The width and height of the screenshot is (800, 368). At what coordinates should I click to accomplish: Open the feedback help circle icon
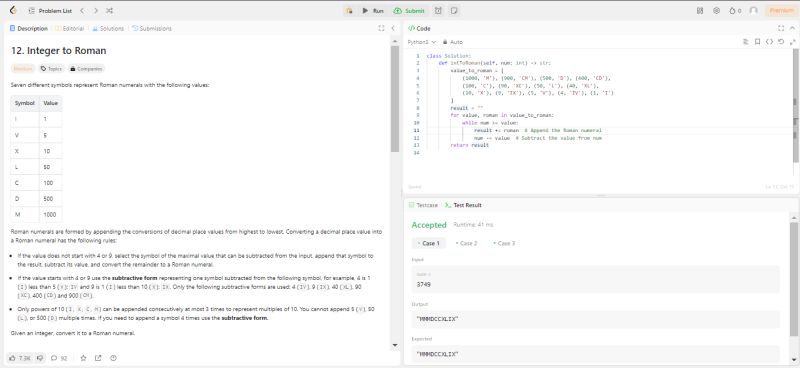(113, 358)
